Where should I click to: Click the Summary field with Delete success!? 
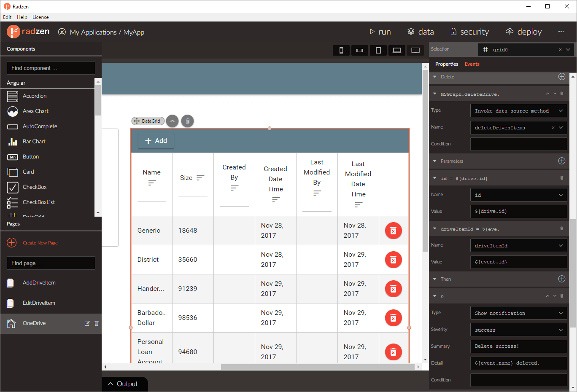pyautogui.click(x=519, y=346)
